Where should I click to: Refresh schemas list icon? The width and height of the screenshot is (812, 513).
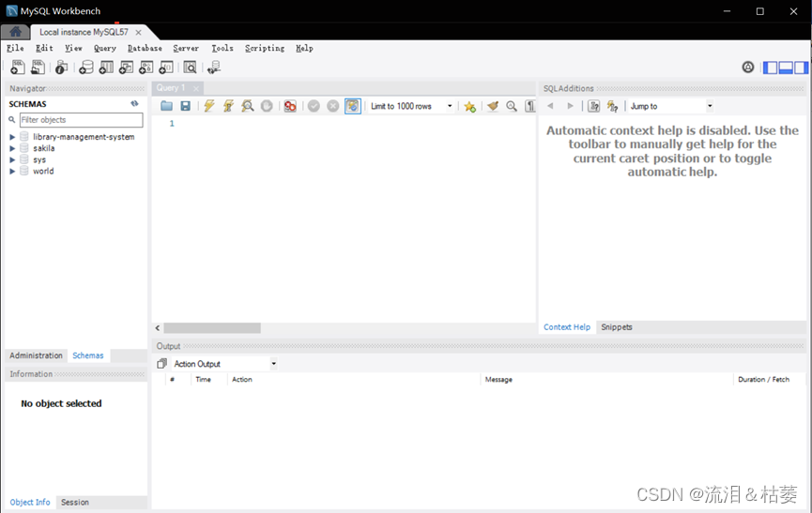tap(134, 103)
